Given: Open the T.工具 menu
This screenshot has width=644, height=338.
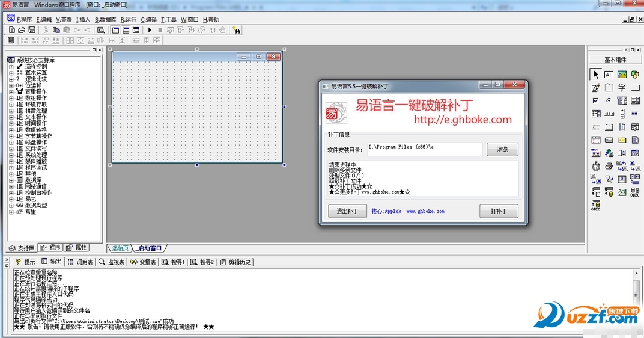Looking at the screenshot, I should [169, 19].
